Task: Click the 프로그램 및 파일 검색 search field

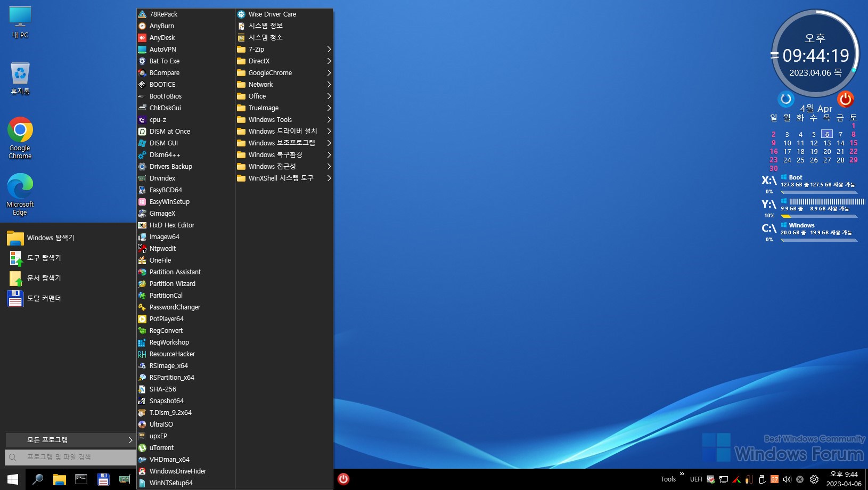Action: [x=70, y=457]
